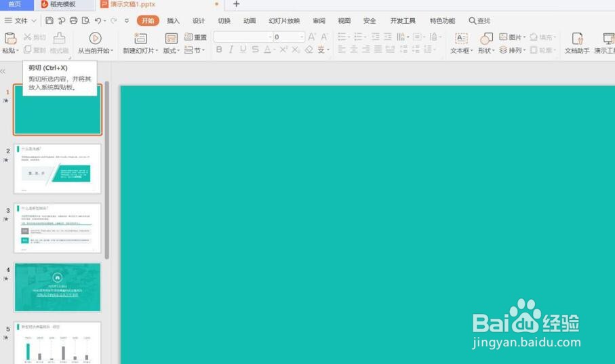Screen dimensions: 615x364
Task: Select slide 2 thumbnail
Action: 58,169
